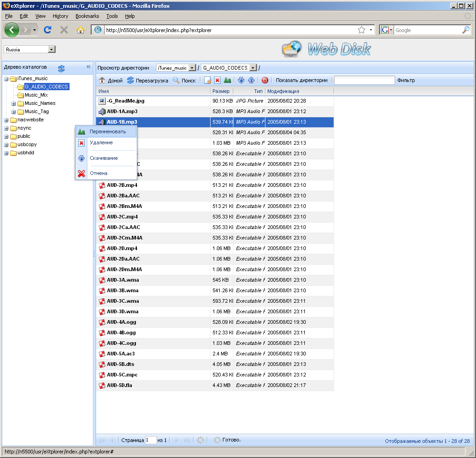Click the Google search magnifier icon
The width and height of the screenshot is (476, 458).
(x=465, y=30)
